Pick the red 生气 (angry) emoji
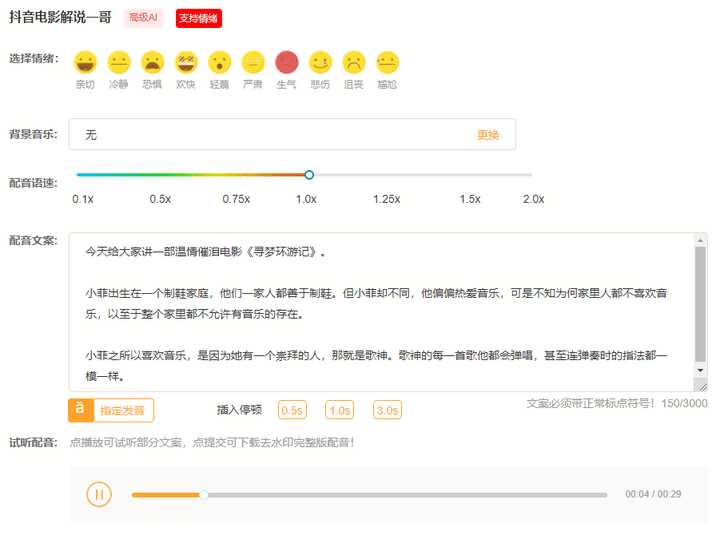The width and height of the screenshot is (720, 535). (x=287, y=62)
